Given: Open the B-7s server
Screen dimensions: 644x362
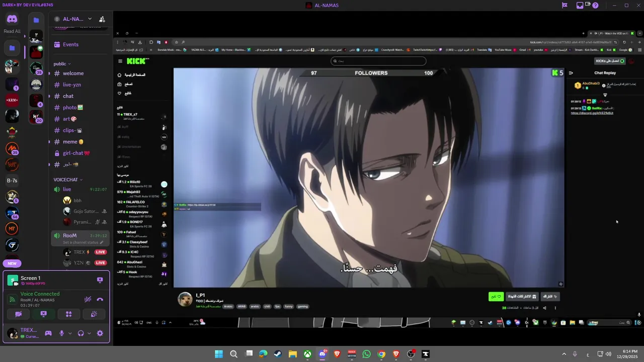Looking at the screenshot, I should 12,180.
